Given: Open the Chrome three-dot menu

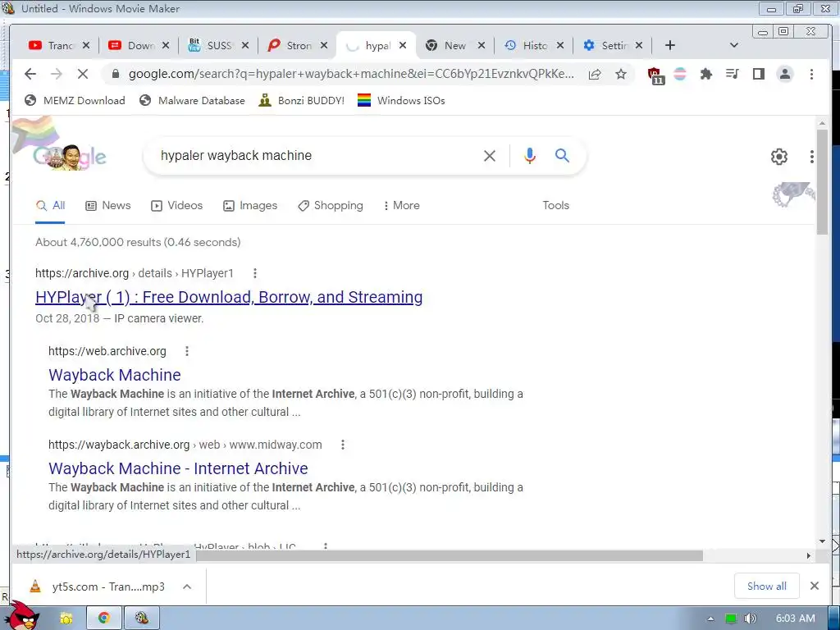Looking at the screenshot, I should tap(811, 74).
